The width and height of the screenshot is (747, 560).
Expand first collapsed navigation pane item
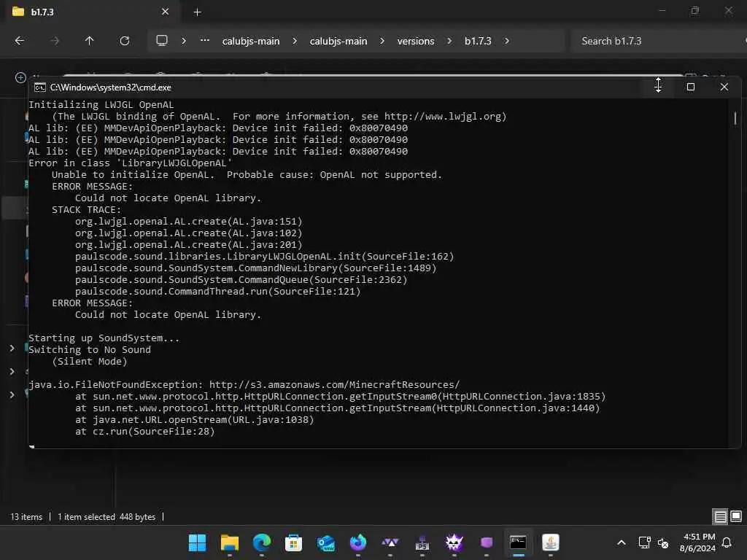[x=12, y=349]
